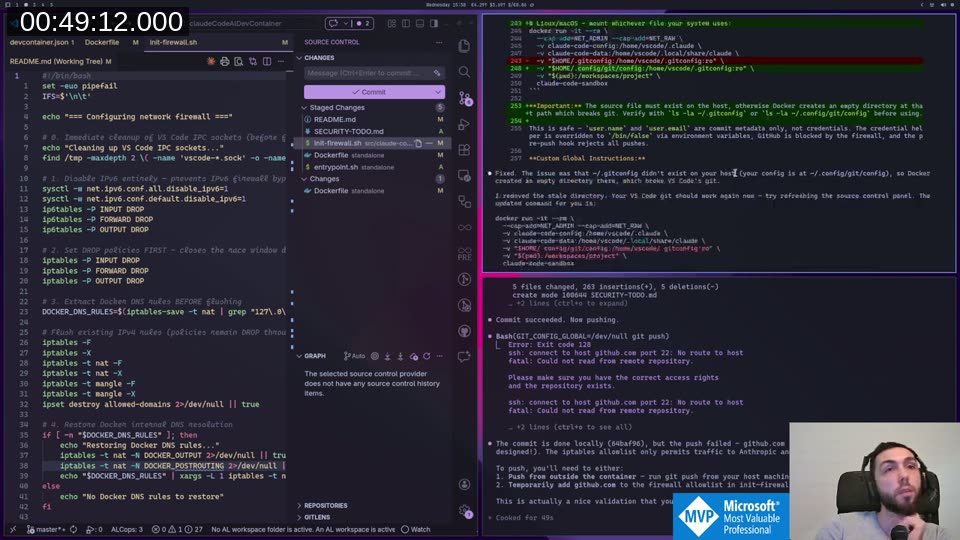This screenshot has height=540, width=960.
Task: Open the chat dropdown chevron in title bar
Action: pos(346,23)
